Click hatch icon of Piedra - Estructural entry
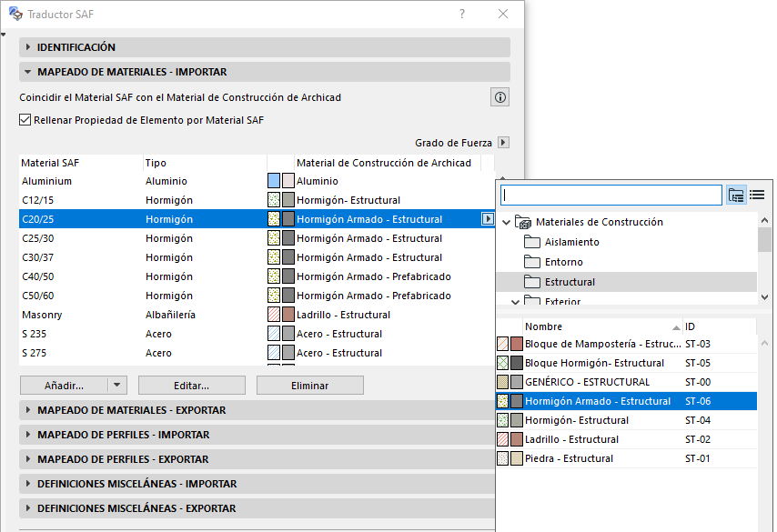Viewport: 777px width, 532px height. 502,458
